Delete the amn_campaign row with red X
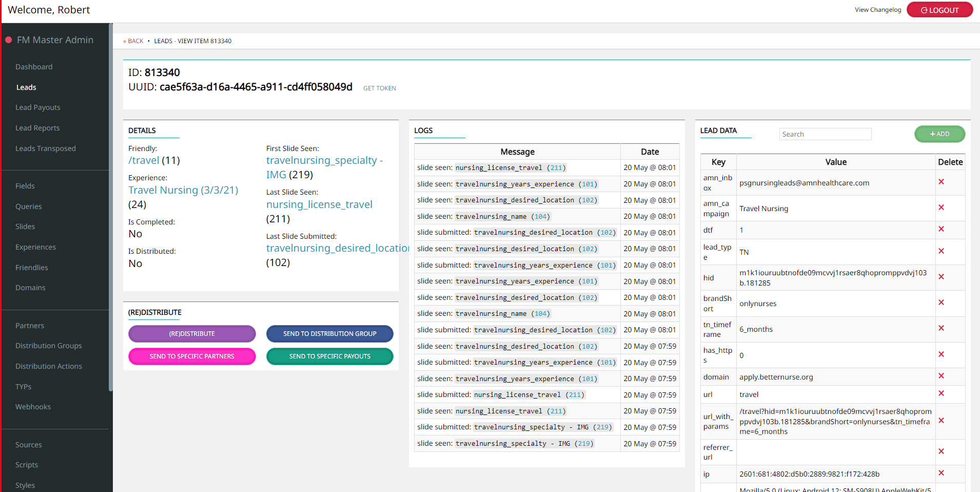Viewport: 980px width, 492px height. [941, 207]
